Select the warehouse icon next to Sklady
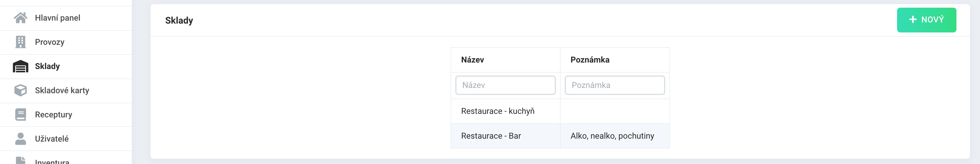Image resolution: width=980 pixels, height=164 pixels. 21,66
